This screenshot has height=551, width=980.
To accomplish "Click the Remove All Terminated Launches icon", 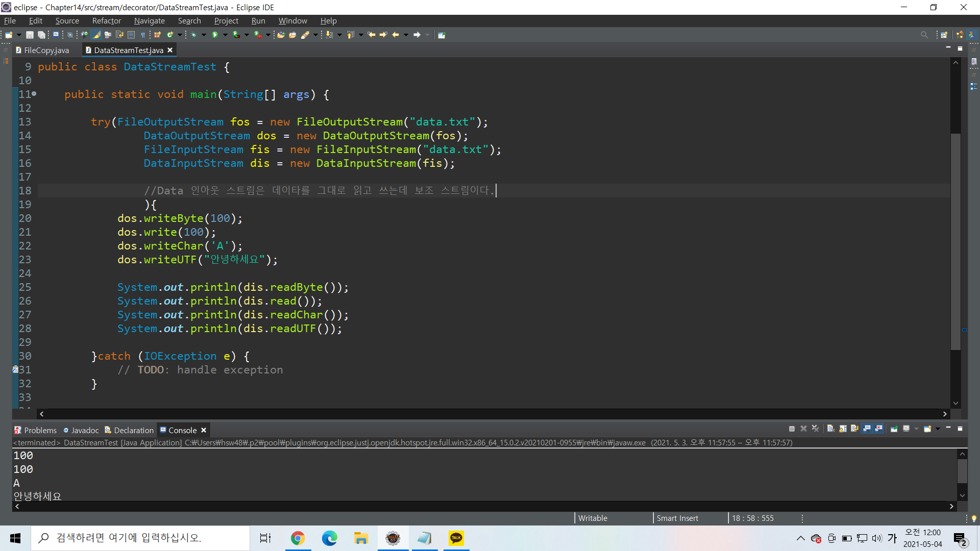I will (x=815, y=429).
